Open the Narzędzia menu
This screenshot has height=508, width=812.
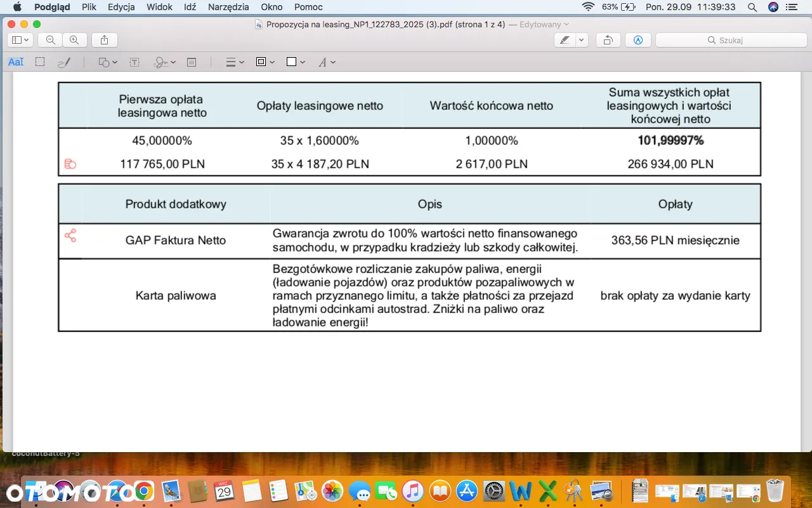pos(228,7)
